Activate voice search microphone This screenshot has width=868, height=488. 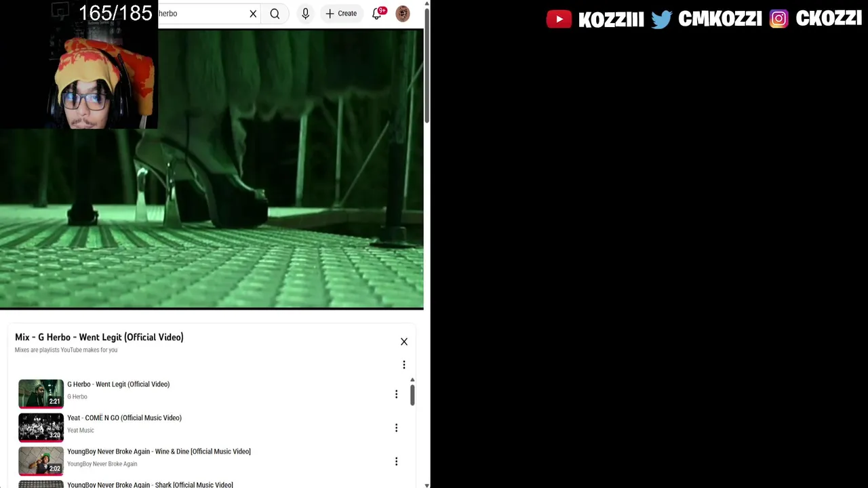coord(305,14)
